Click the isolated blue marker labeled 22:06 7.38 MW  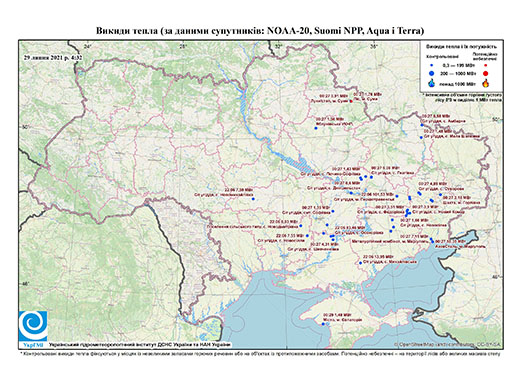(253, 199)
